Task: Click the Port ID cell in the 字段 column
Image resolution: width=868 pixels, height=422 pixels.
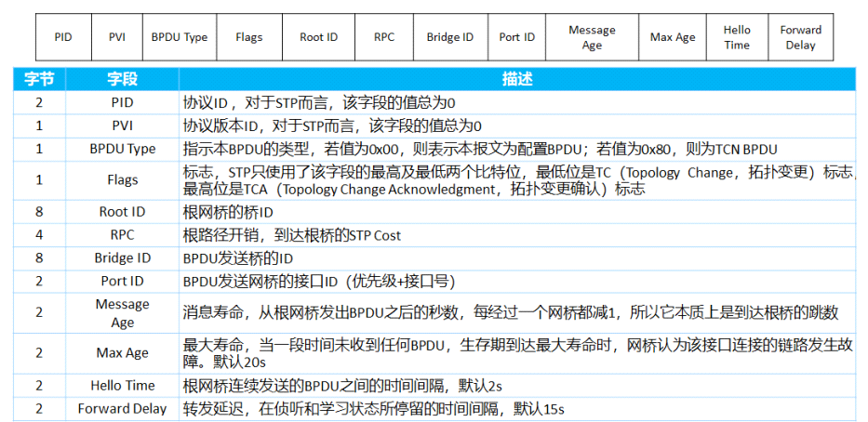Action: [123, 282]
